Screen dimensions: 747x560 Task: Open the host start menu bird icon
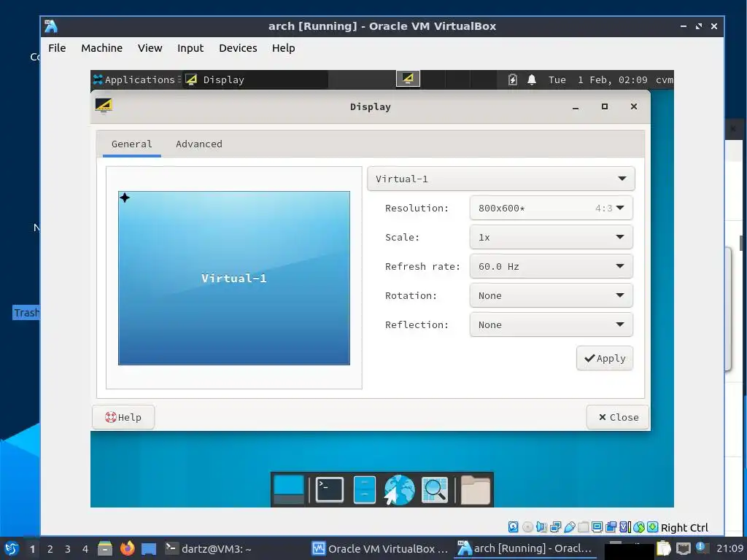[x=12, y=548]
